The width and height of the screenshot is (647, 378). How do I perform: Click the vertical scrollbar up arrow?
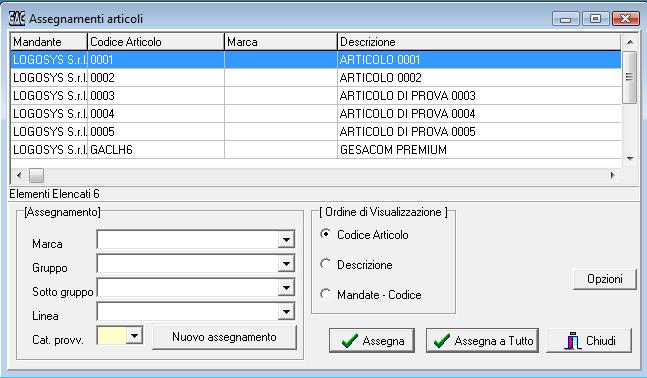[630, 42]
